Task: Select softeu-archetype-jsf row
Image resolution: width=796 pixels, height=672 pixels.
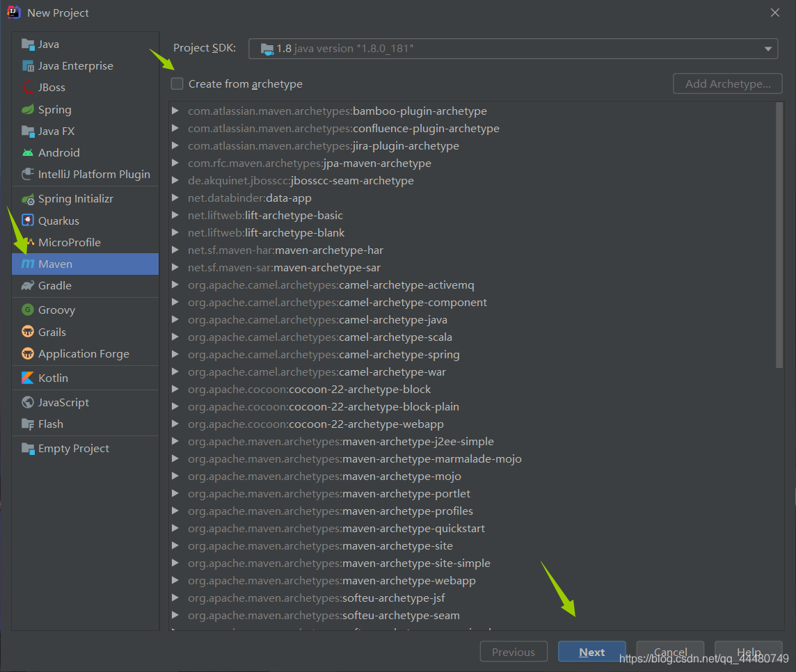Action: 472,598
